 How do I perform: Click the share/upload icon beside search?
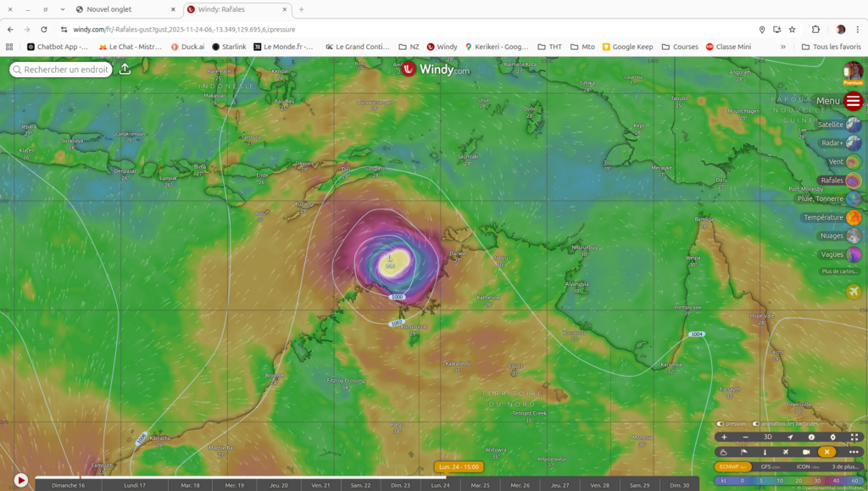[125, 70]
